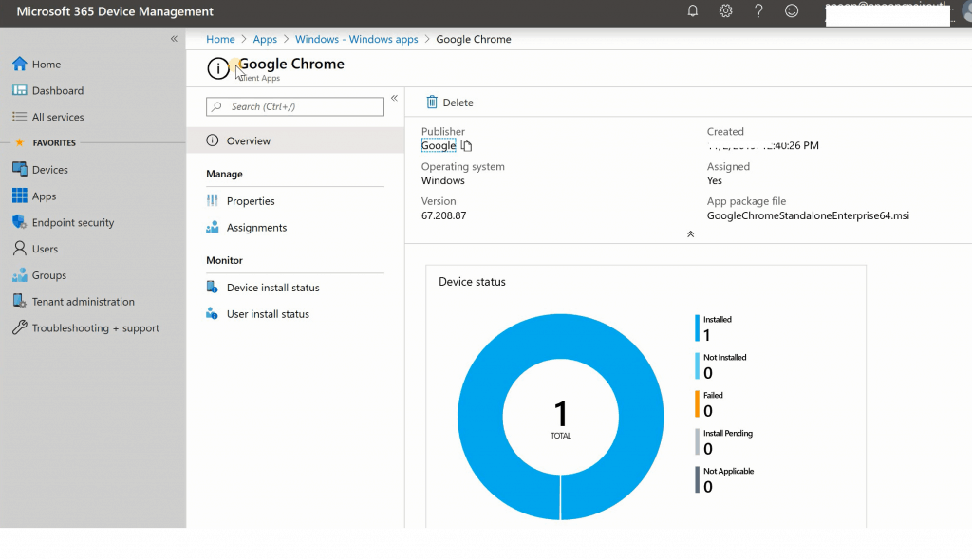Click the Device status tile title
Screen dimensions: 972x560
coord(472,282)
